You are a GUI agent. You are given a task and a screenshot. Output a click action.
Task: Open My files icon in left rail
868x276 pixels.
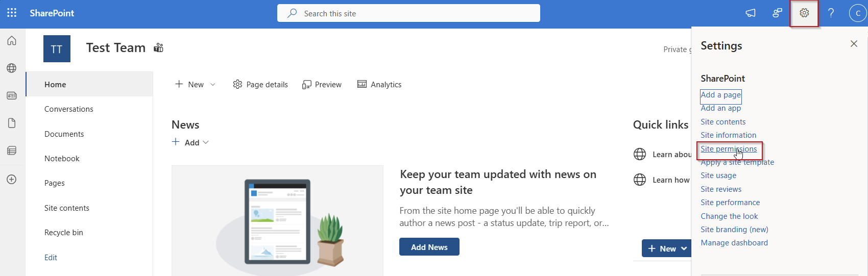pos(12,123)
